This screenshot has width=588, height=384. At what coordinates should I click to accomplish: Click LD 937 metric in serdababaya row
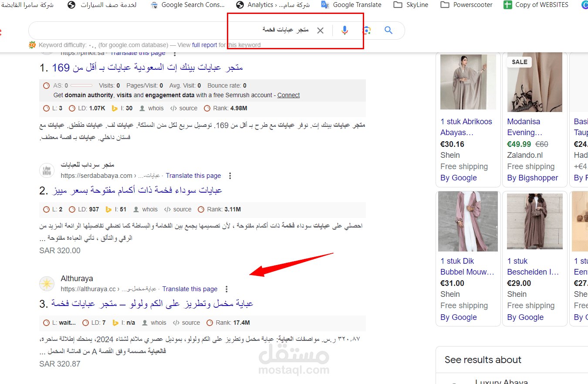[84, 209]
